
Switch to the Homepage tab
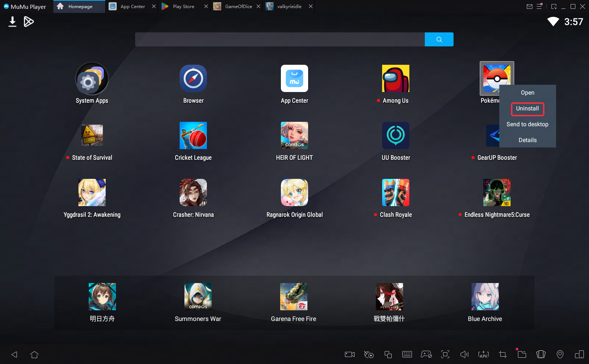[80, 7]
